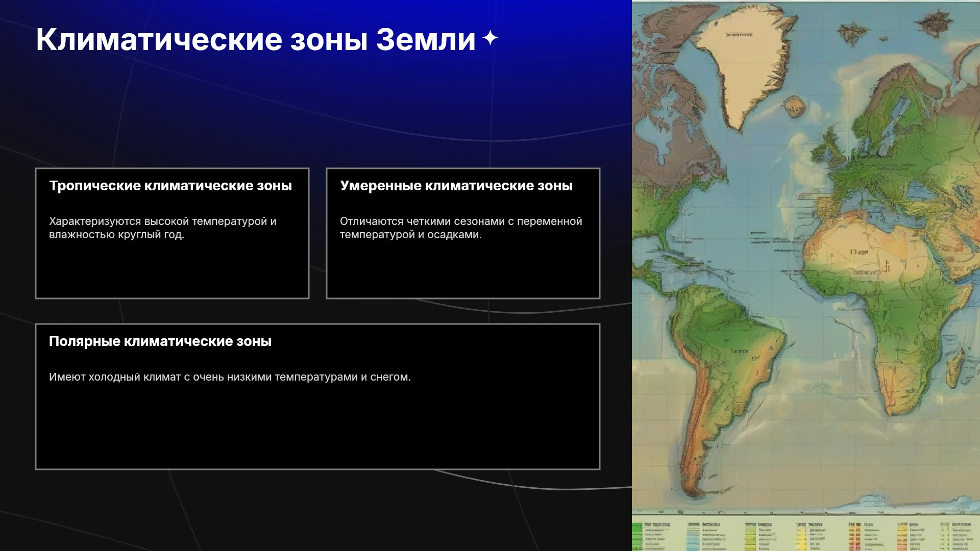The image size is (980, 551).
Task: Click the sparkle star icon beside the title
Action: (490, 38)
